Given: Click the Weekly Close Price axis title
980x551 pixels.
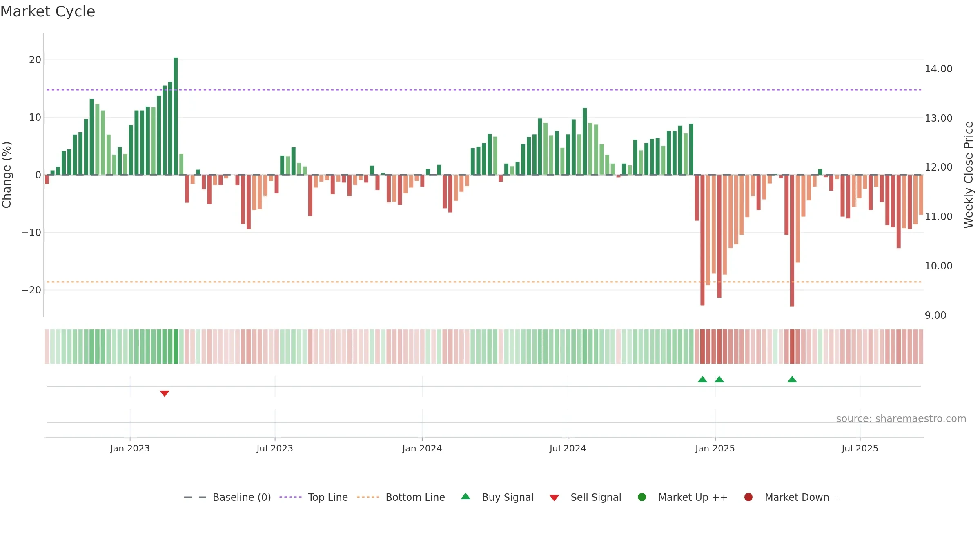Looking at the screenshot, I should click(x=969, y=175).
